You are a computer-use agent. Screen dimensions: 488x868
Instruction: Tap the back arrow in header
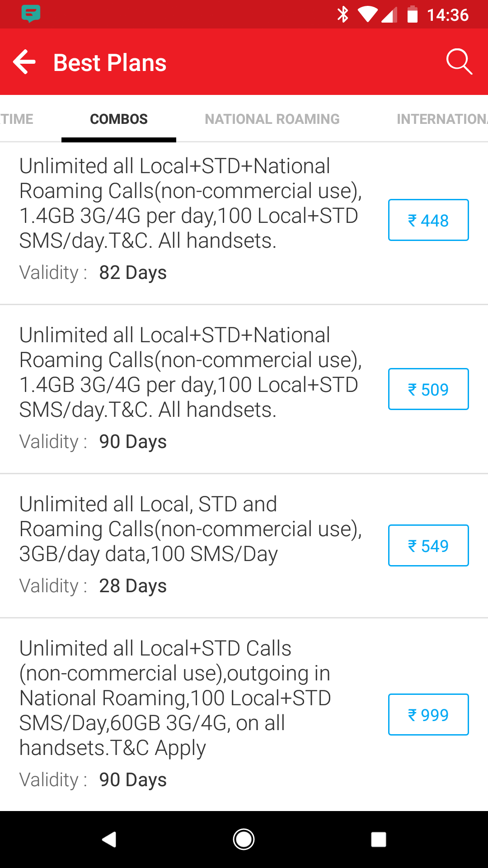(x=25, y=62)
